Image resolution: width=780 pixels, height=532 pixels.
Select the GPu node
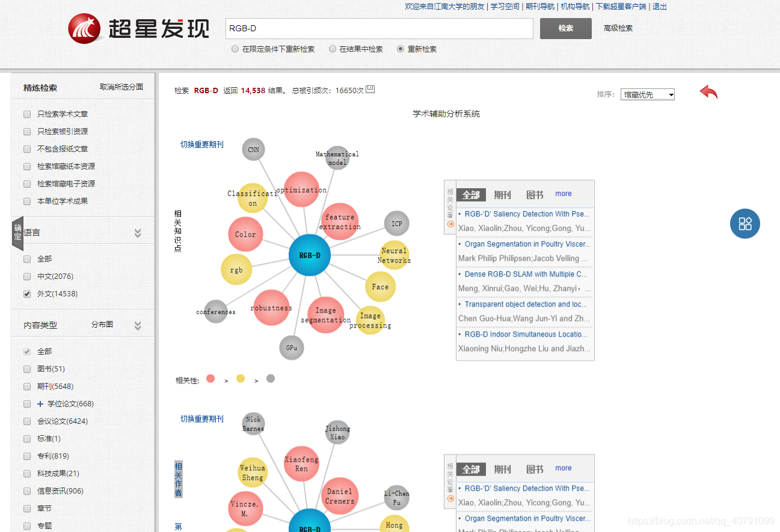click(292, 347)
